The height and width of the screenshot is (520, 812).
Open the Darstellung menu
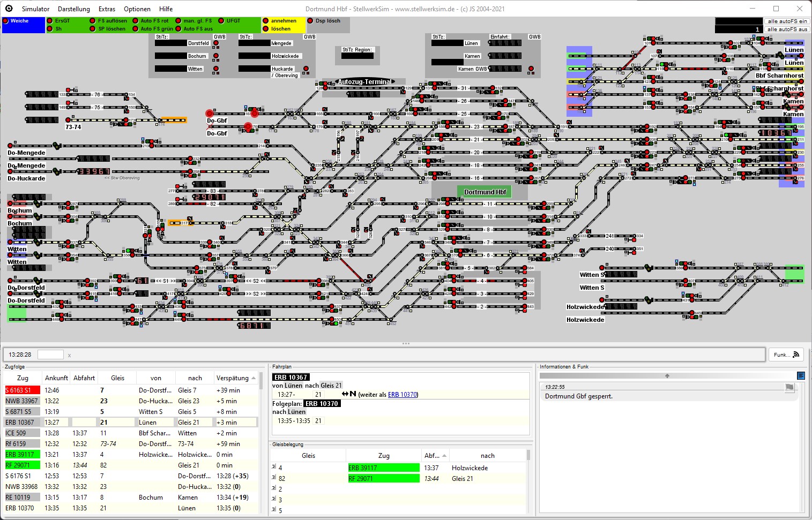pos(74,9)
